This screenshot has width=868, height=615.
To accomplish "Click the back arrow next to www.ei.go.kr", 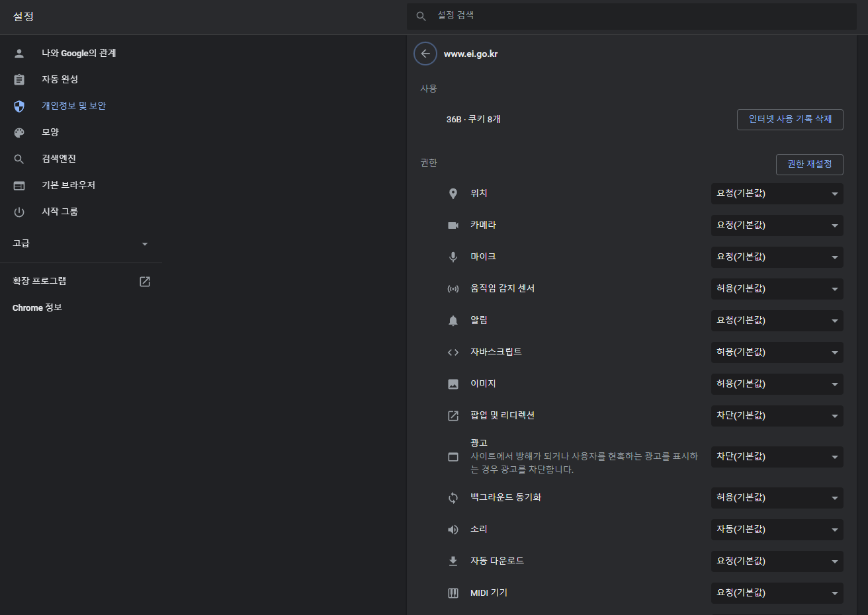I will click(x=425, y=54).
